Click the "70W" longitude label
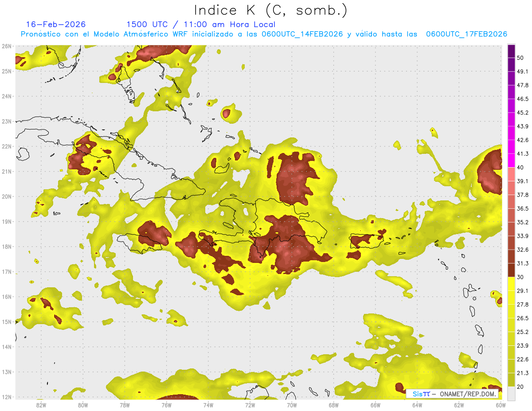This screenshot has width=532, height=411. (x=292, y=405)
